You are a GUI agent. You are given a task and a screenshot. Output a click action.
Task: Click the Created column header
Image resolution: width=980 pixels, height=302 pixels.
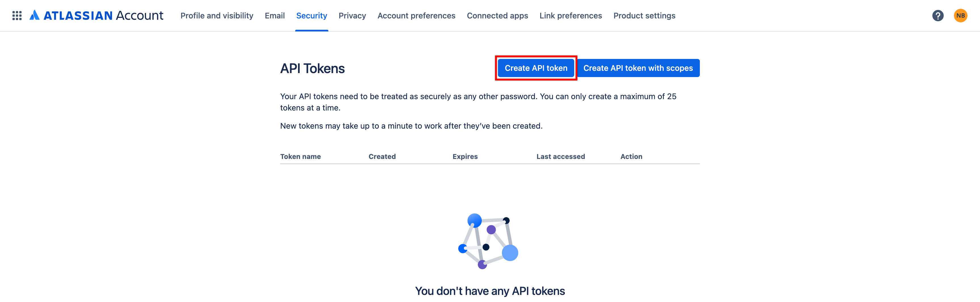(x=382, y=156)
